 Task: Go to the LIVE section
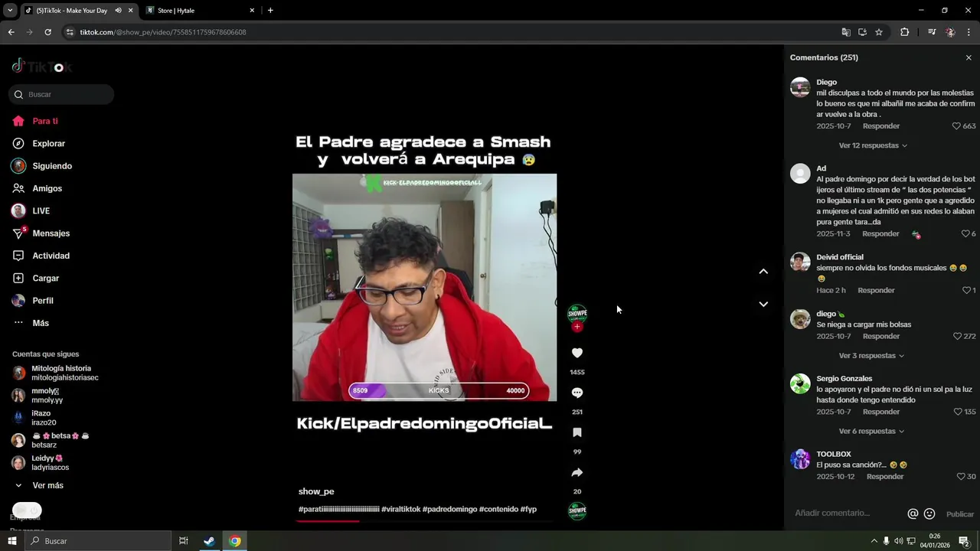click(31, 210)
